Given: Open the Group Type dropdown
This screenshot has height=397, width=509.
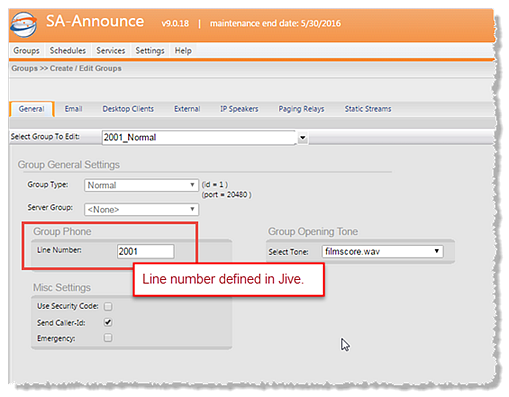Looking at the screenshot, I should click(141, 185).
